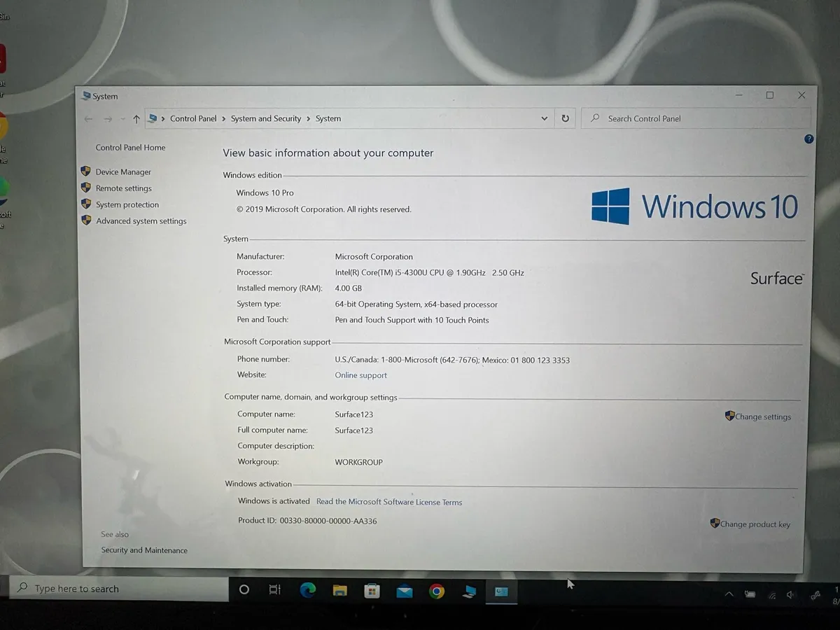The width and height of the screenshot is (840, 630).
Task: Click the active System window taskbar button
Action: 501,592
